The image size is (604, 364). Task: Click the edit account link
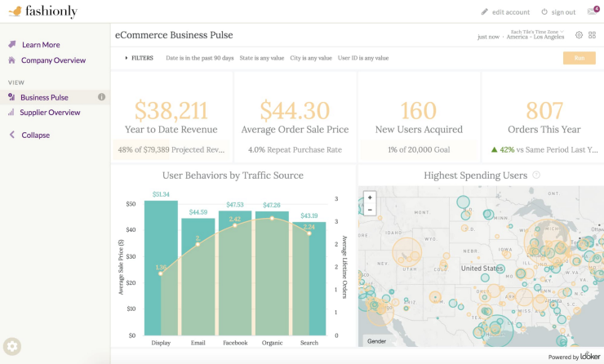click(x=505, y=12)
